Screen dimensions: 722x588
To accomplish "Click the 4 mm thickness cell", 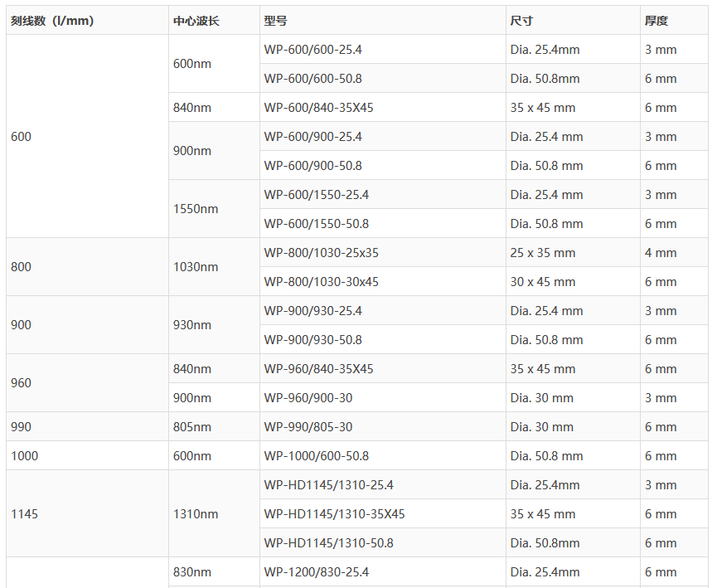I will (x=661, y=253).
